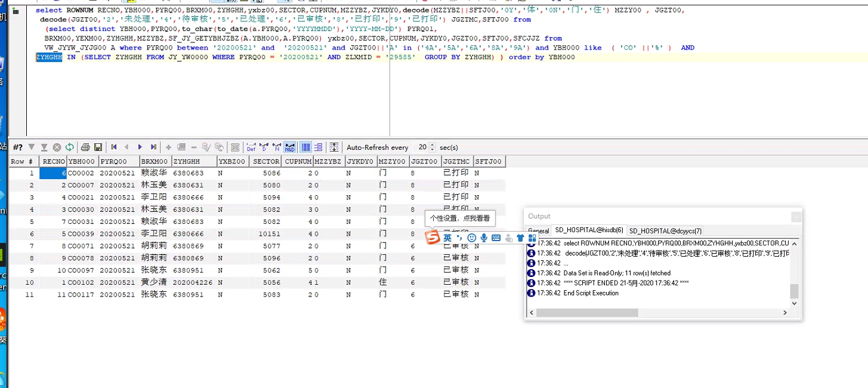Go to the last record in grid

click(x=153, y=147)
